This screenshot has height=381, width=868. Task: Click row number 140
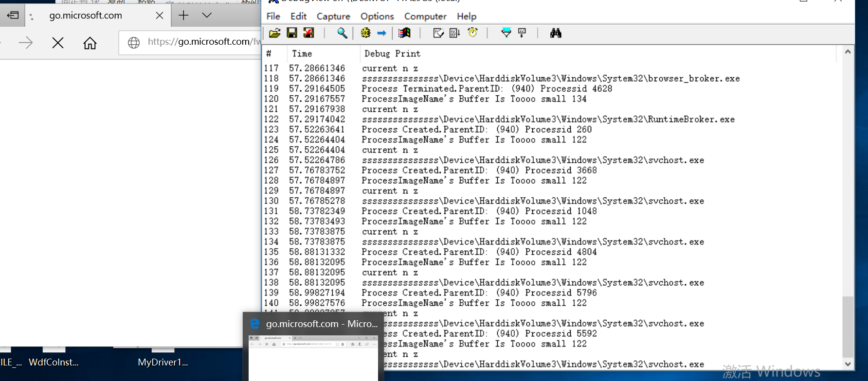pyautogui.click(x=271, y=303)
